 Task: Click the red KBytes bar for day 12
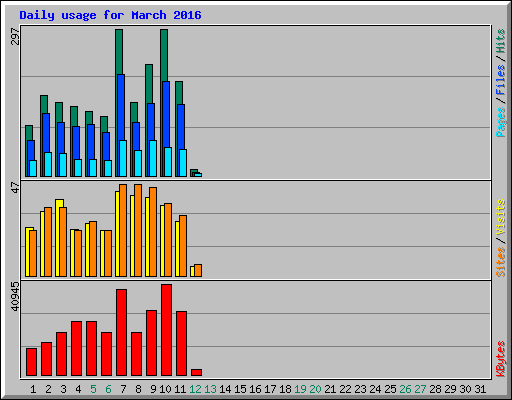[196, 372]
